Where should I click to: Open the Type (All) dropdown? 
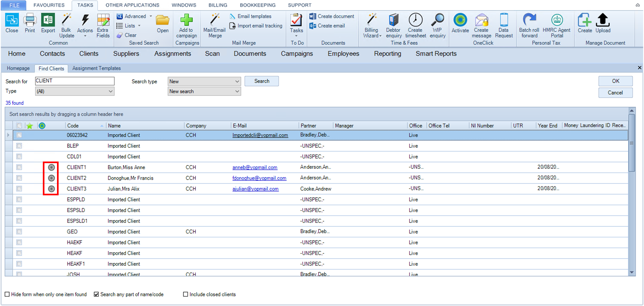75,91
